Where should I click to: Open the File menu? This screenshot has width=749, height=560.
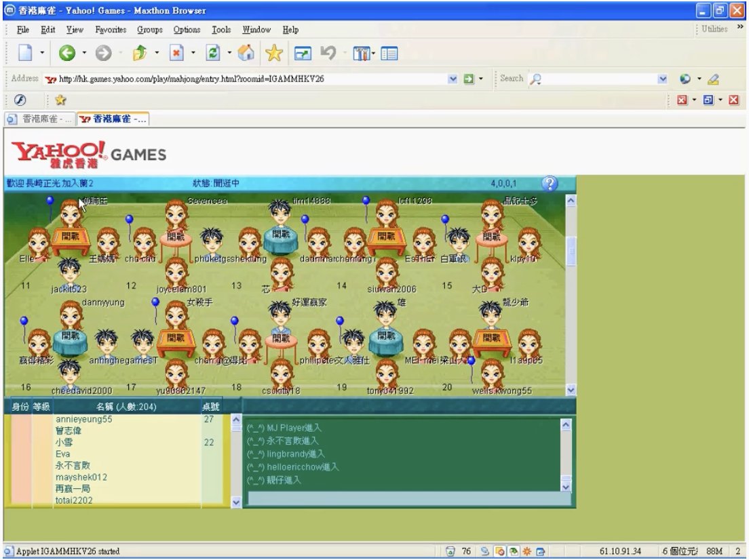23,30
